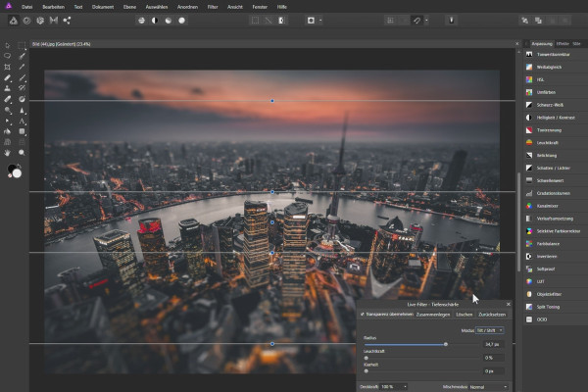Viewport: 588px width, 392px height.
Task: Select the Artistic Text tool
Action: (x=22, y=122)
